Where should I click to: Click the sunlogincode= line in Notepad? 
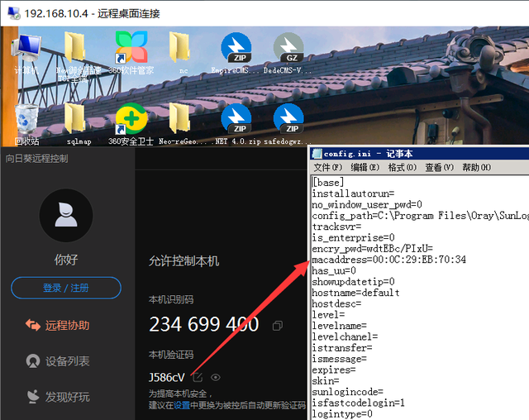click(347, 392)
